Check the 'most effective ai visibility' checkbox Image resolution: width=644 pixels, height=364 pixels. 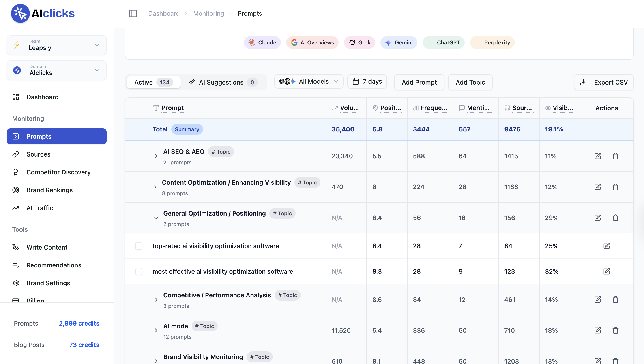[x=139, y=271]
